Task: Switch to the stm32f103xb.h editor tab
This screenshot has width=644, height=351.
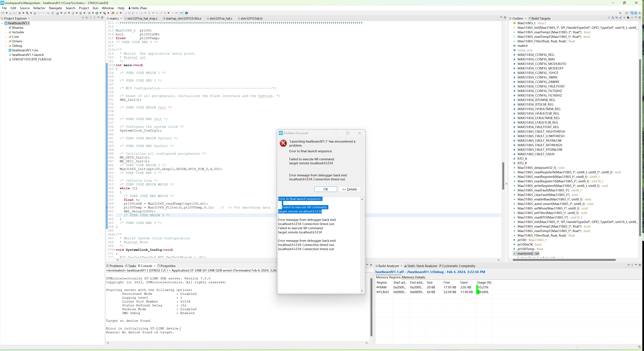Action: click(251, 18)
